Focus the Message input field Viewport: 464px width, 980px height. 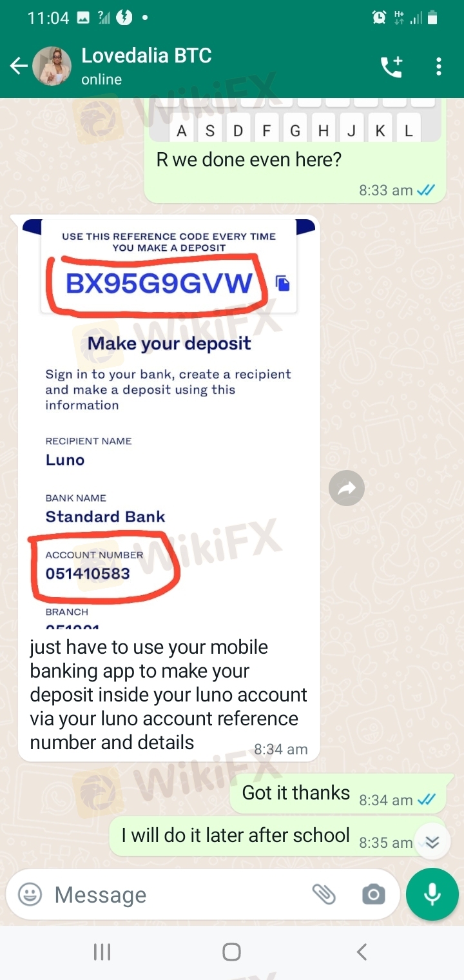(174, 894)
